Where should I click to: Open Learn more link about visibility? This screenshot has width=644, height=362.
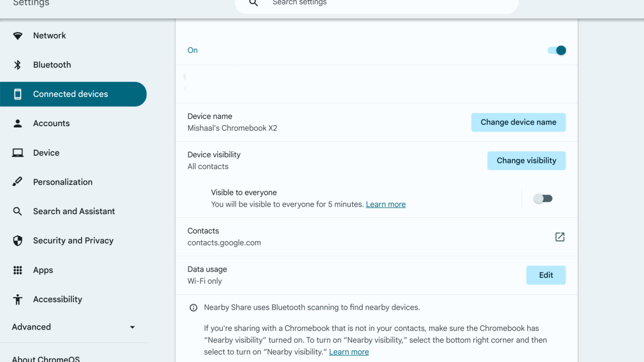point(385,204)
